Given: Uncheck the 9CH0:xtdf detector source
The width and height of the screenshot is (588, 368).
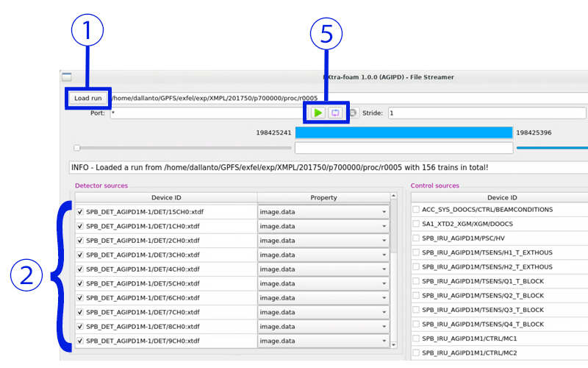Looking at the screenshot, I should point(80,341).
